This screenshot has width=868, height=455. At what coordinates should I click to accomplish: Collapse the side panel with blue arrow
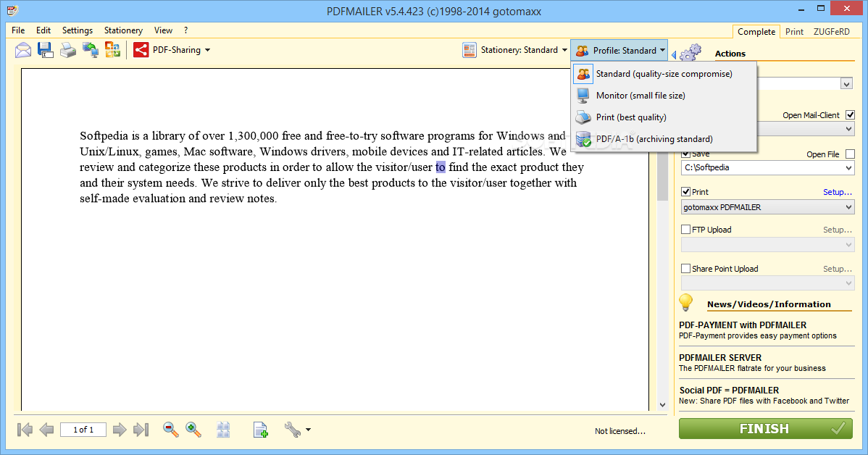[674, 55]
